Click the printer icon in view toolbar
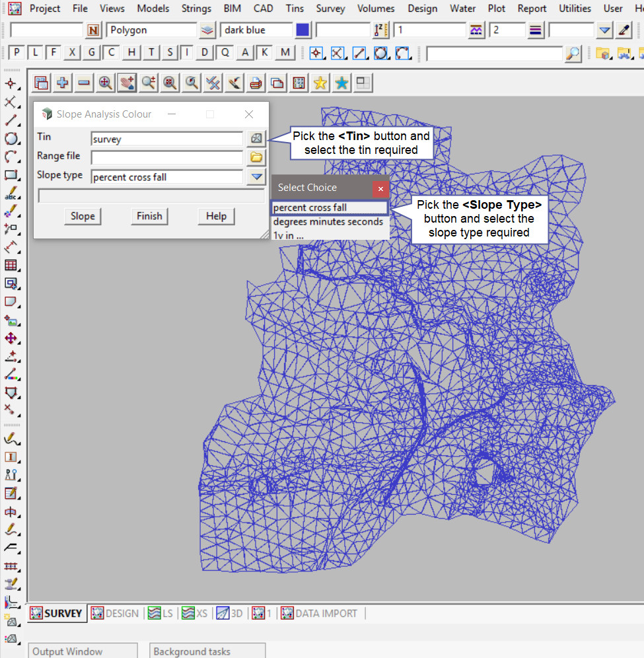644x658 pixels. point(256,83)
